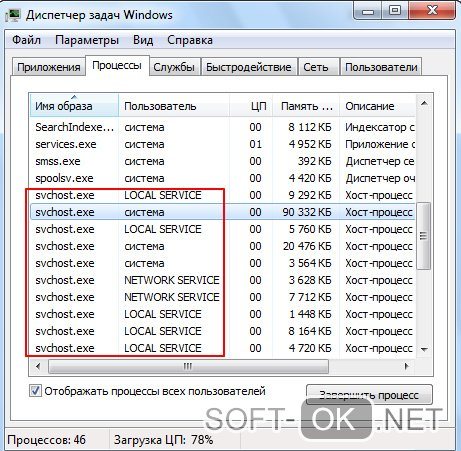Open the Пользователи tab
The height and width of the screenshot is (451, 461).
point(381,67)
